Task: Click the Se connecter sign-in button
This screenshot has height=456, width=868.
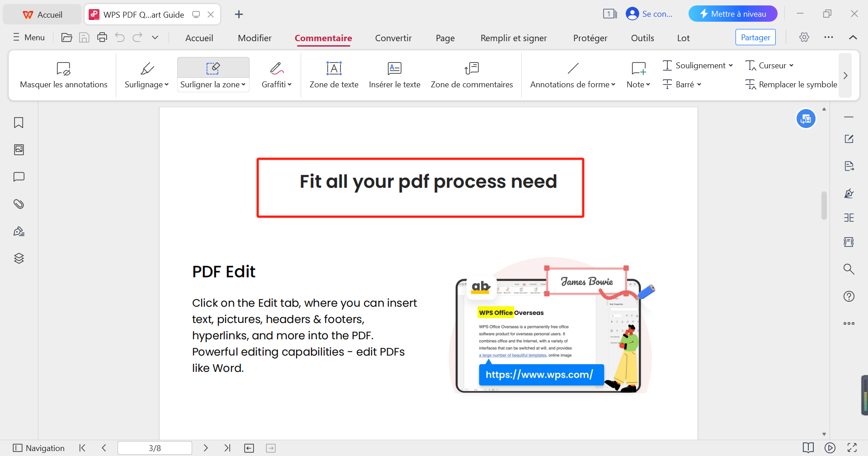Action: coord(649,14)
